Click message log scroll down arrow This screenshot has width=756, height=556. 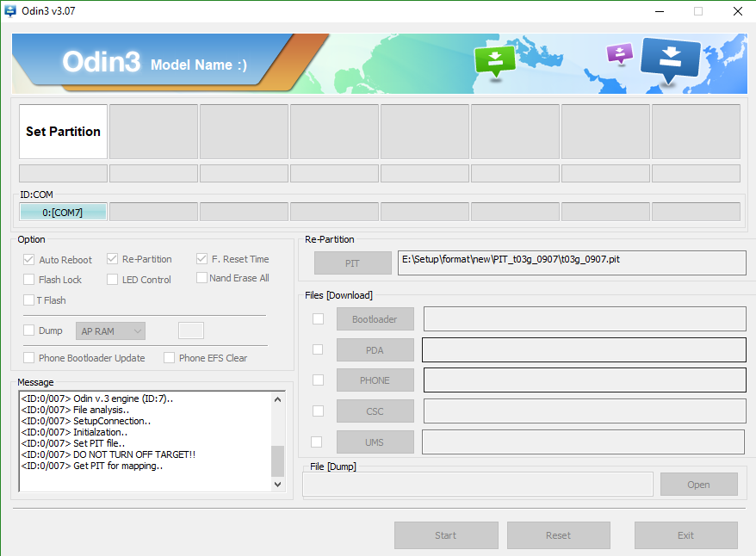(x=278, y=485)
